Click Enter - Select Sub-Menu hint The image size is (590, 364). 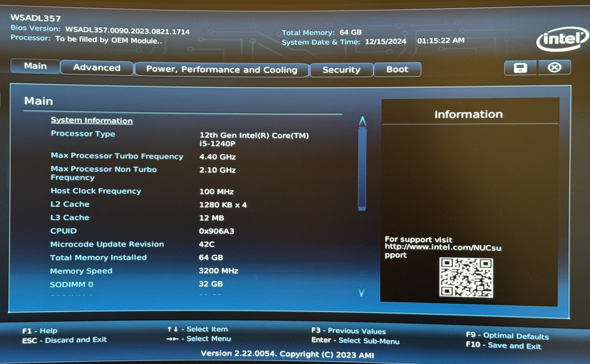pos(355,340)
